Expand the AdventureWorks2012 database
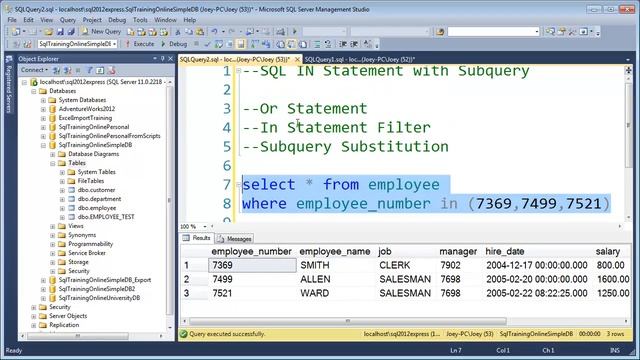 point(43,109)
